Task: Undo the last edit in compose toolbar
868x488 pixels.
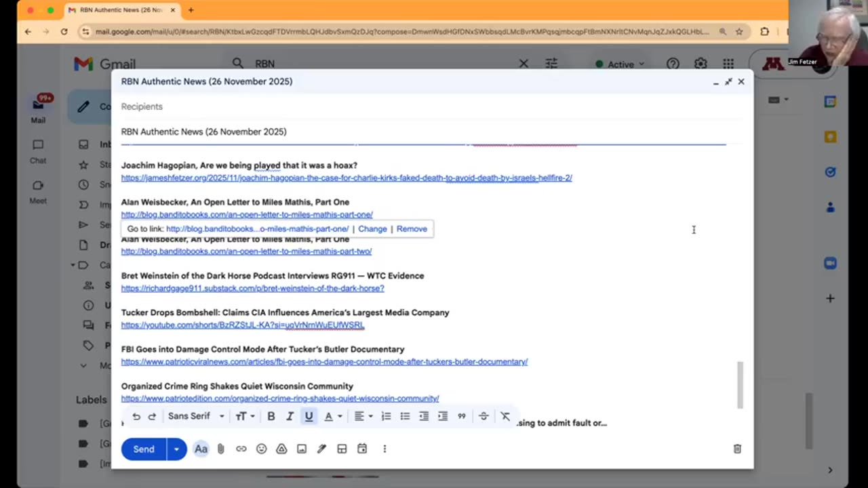Action: [136, 416]
